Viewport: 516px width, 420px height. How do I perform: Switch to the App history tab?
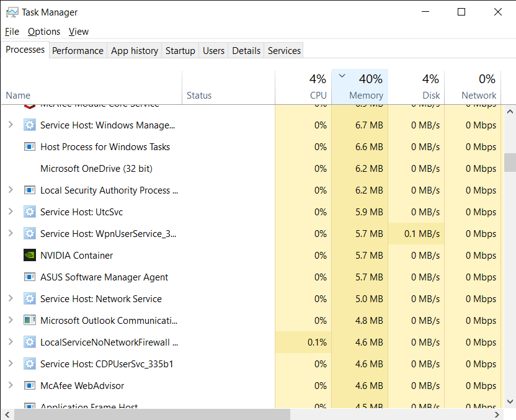point(134,51)
